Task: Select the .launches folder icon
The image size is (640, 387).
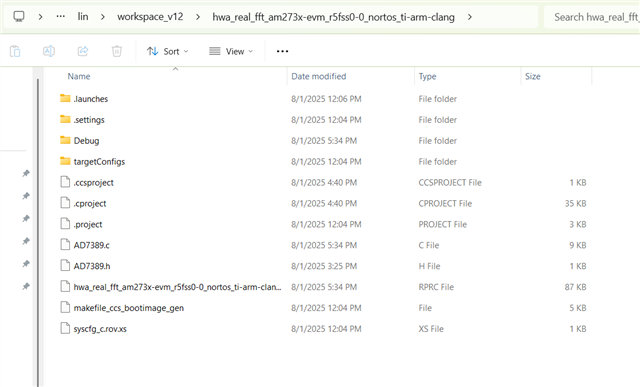Action: tap(65, 98)
